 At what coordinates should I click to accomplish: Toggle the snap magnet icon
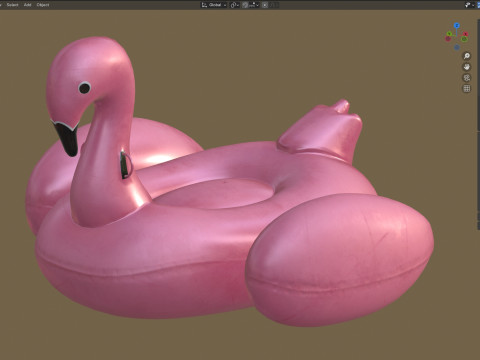(x=245, y=5)
